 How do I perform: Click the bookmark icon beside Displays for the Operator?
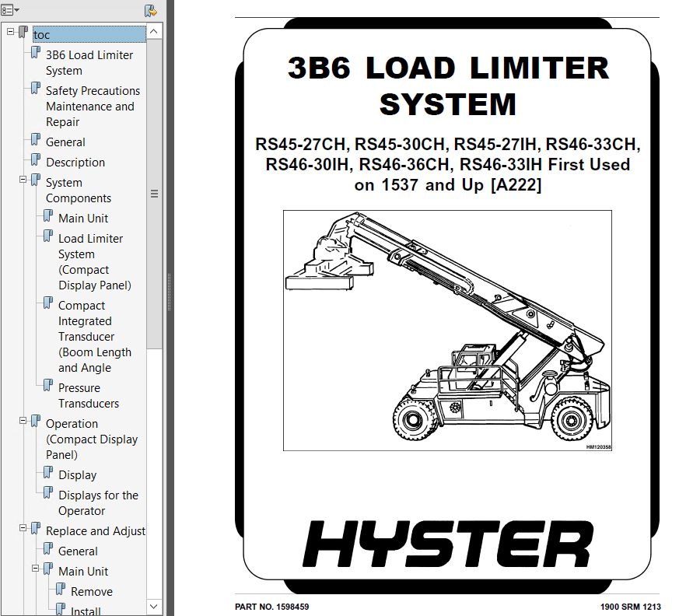[x=48, y=493]
